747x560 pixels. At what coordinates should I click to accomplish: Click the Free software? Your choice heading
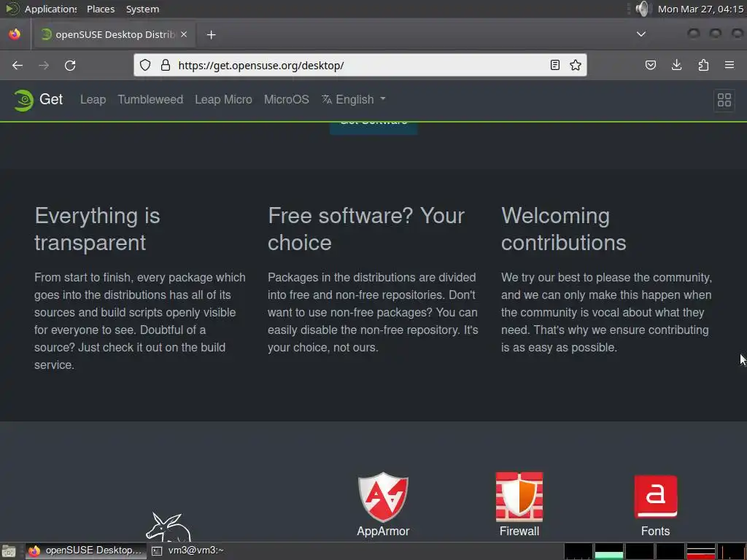(x=366, y=229)
